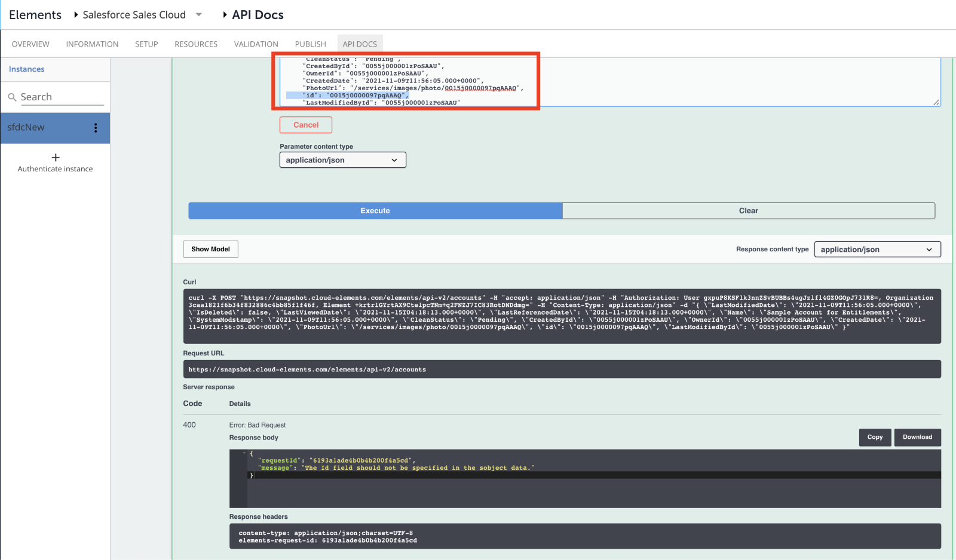The height and width of the screenshot is (560, 956).
Task: Click the 400 response code
Action: coord(189,425)
